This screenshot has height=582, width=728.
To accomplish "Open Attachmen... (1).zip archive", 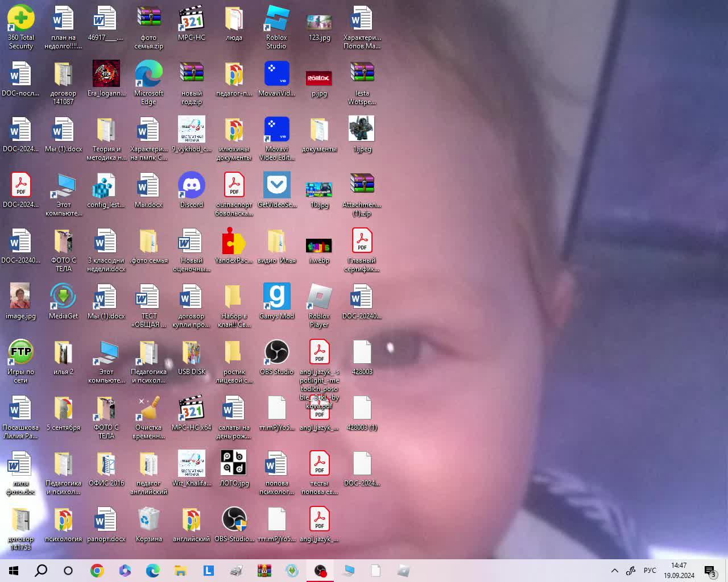I will [x=362, y=194].
